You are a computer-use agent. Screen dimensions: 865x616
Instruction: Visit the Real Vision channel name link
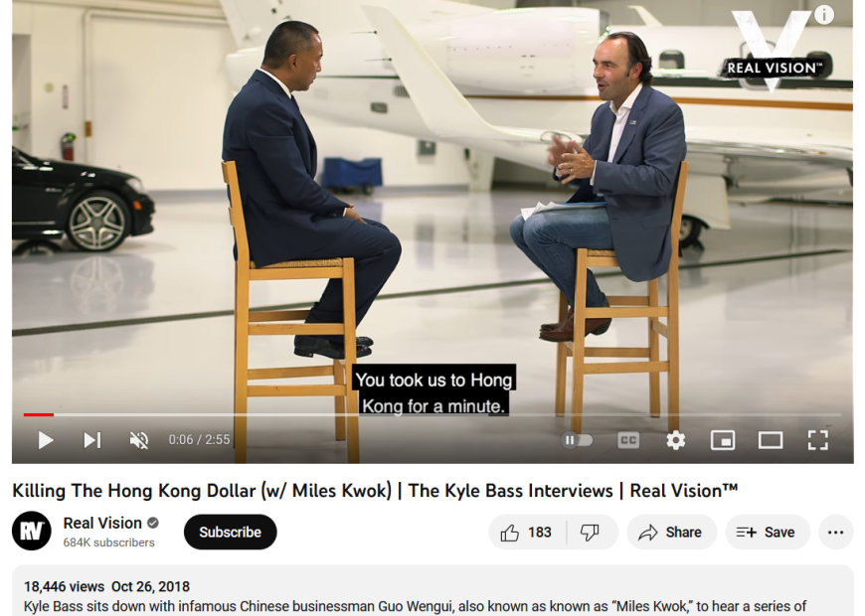click(x=102, y=523)
